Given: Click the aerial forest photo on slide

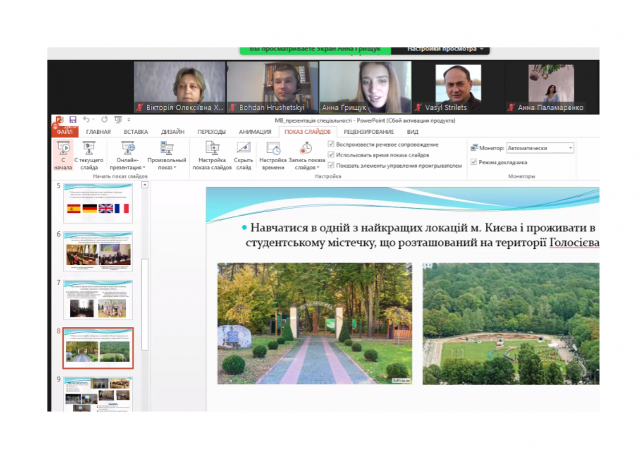Looking at the screenshot, I should pyautogui.click(x=511, y=323).
